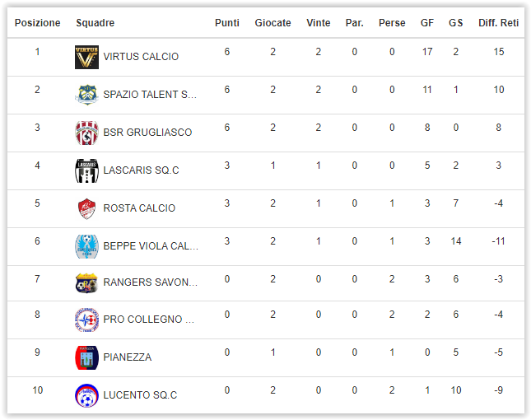Image resolution: width=531 pixels, height=420 pixels.
Task: Click the Pro Collegno circular badge
Action: (x=86, y=320)
